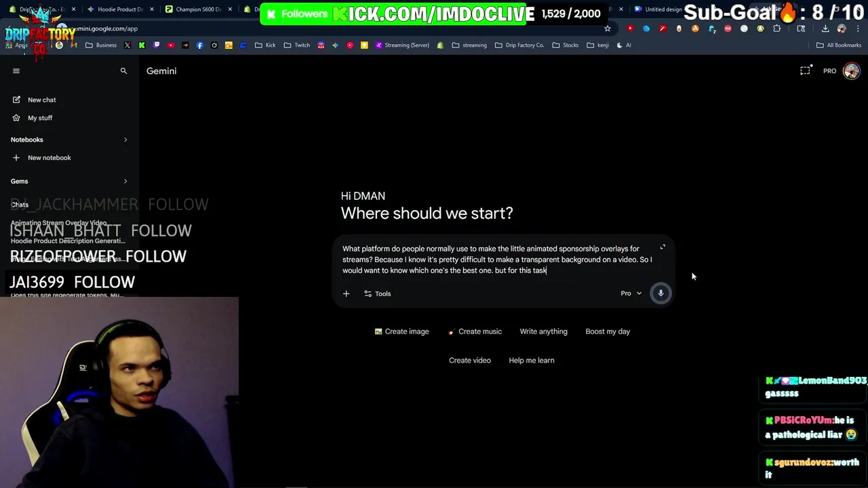The width and height of the screenshot is (868, 488).
Task: Open the purple Twitch icon bookmark
Action: pyautogui.click(x=157, y=45)
